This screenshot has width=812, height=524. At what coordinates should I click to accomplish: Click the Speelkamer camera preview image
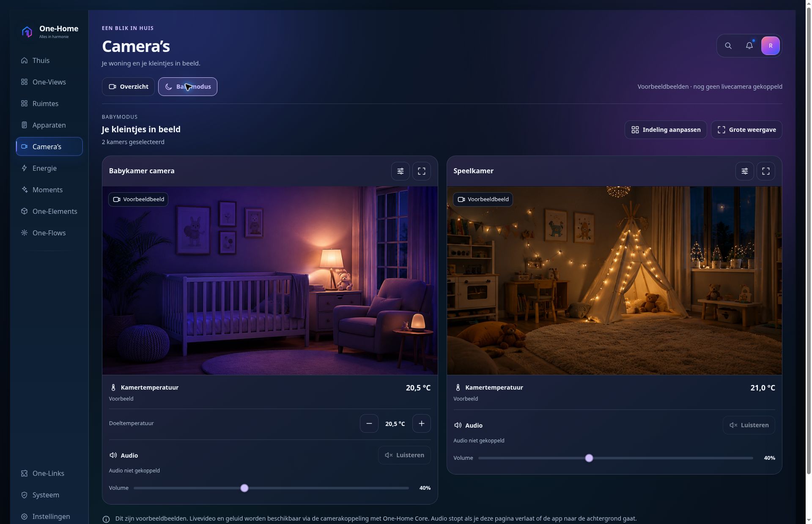pyautogui.click(x=614, y=281)
